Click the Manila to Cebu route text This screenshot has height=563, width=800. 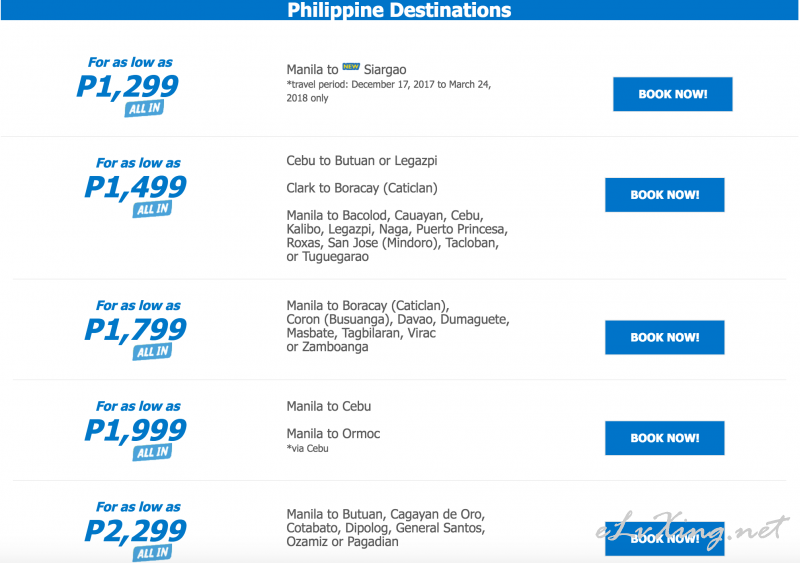point(329,406)
